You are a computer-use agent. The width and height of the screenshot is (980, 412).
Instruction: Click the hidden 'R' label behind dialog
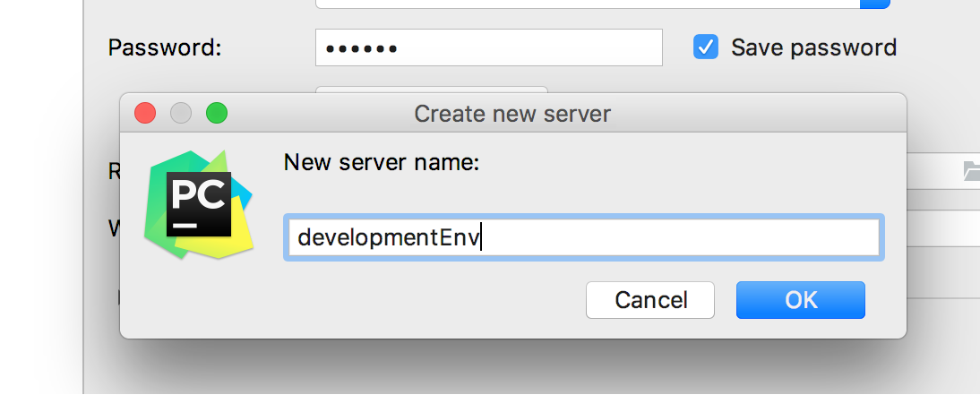pyautogui.click(x=114, y=171)
